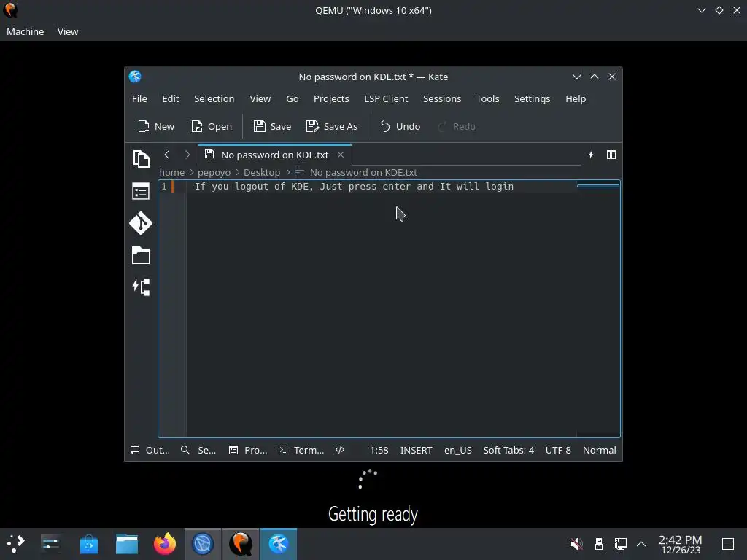The width and height of the screenshot is (747, 560).
Task: Toggle the Search panel in the bottom bar
Action: pos(198,450)
